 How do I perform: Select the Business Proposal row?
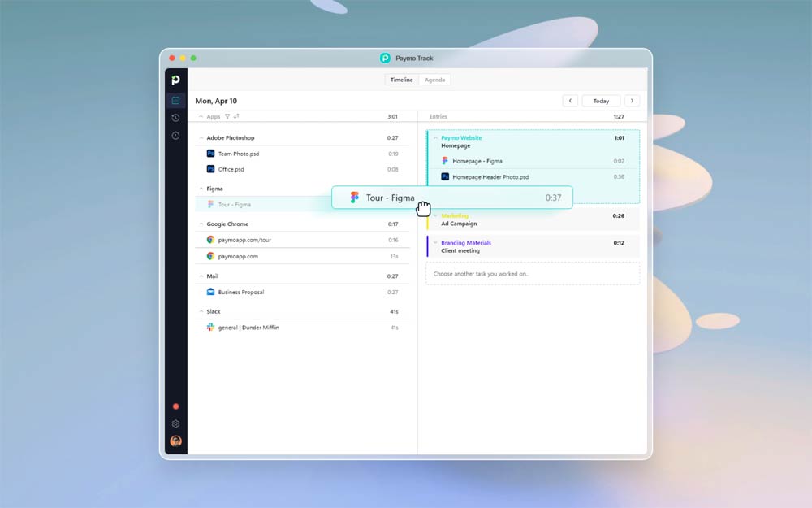pos(302,292)
